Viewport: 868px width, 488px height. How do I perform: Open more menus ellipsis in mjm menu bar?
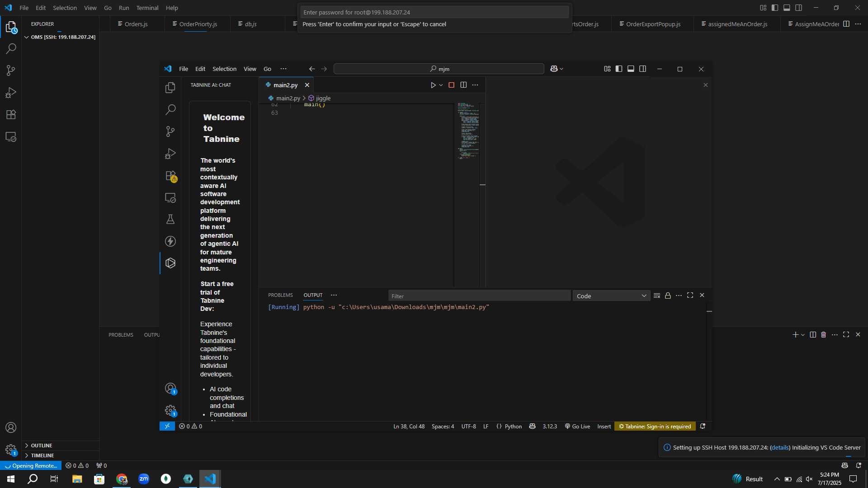283,69
